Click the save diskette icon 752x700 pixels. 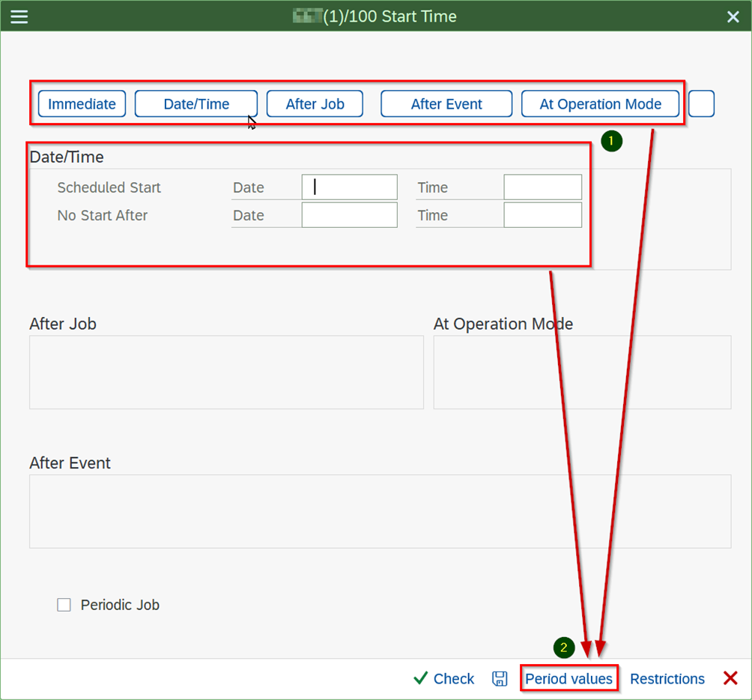tap(500, 678)
